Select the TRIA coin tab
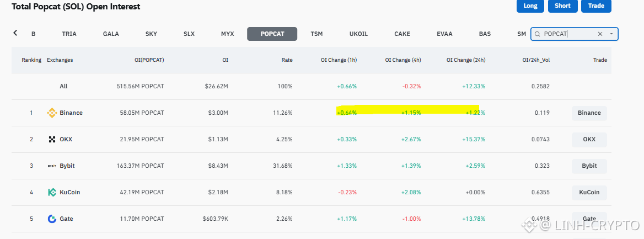The image size is (644, 239). click(x=69, y=34)
